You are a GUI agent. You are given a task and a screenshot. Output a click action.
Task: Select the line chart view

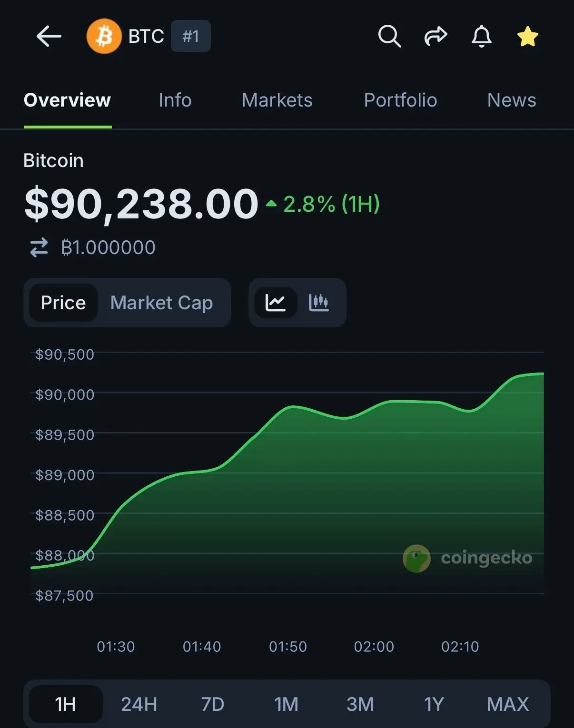276,303
